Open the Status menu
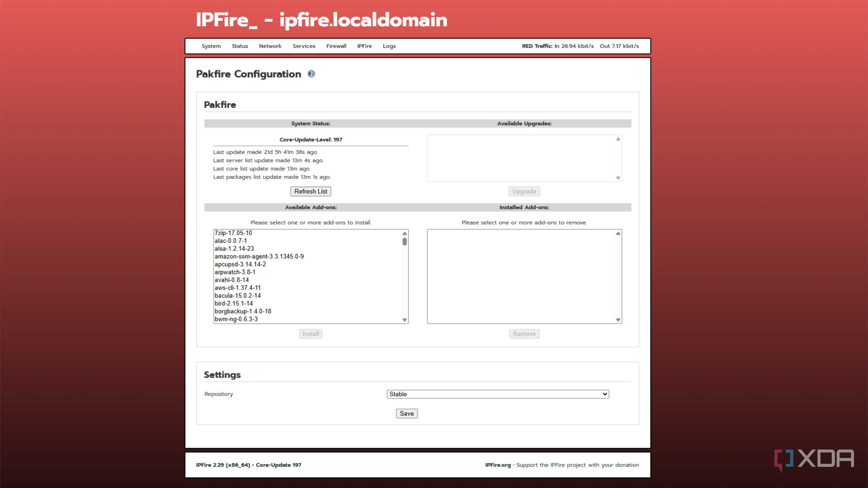Viewport: 868px width, 488px height. tap(240, 46)
